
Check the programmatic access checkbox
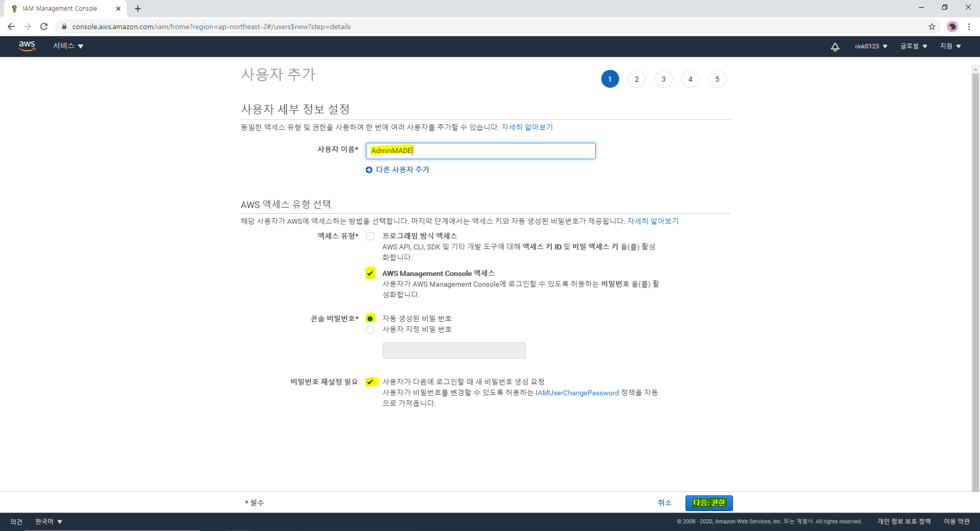click(370, 236)
